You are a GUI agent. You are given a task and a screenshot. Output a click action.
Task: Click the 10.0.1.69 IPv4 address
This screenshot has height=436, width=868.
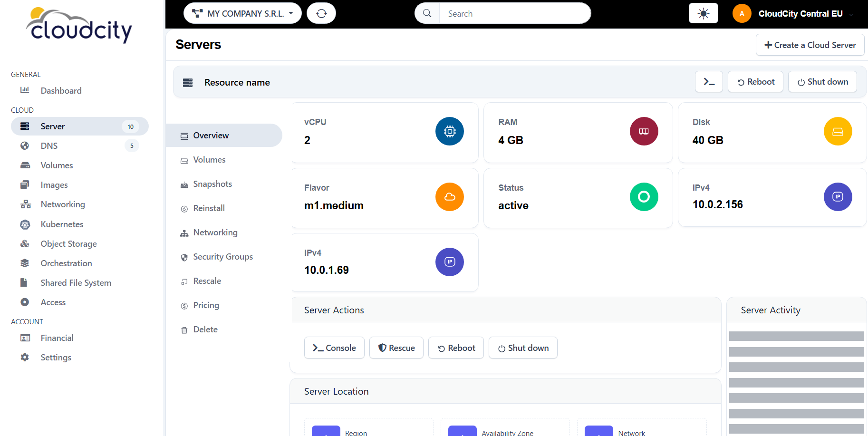click(x=327, y=270)
